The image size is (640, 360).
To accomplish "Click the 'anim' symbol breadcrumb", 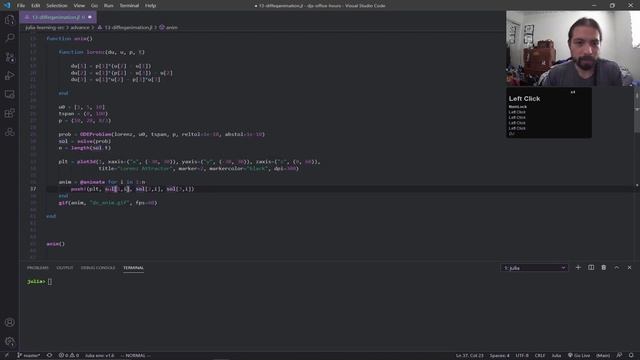I will [x=169, y=27].
